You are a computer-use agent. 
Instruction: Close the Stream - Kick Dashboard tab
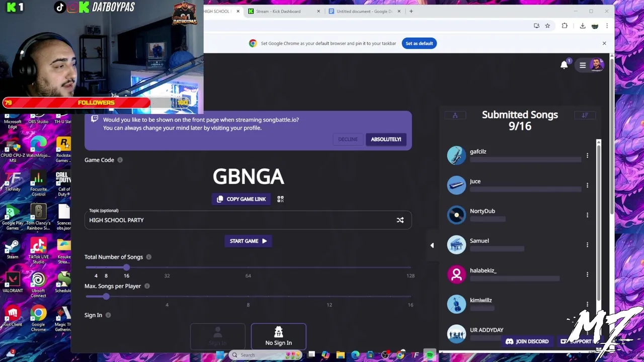coord(318,11)
